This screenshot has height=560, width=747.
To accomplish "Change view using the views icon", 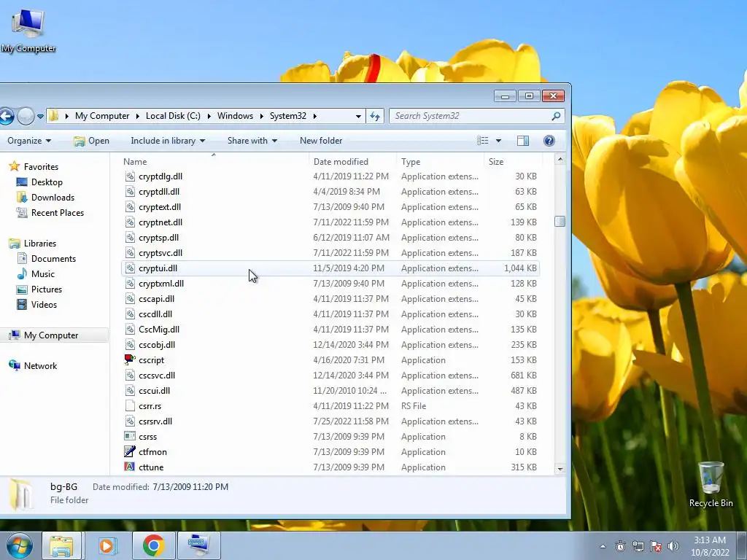I will 483,141.
